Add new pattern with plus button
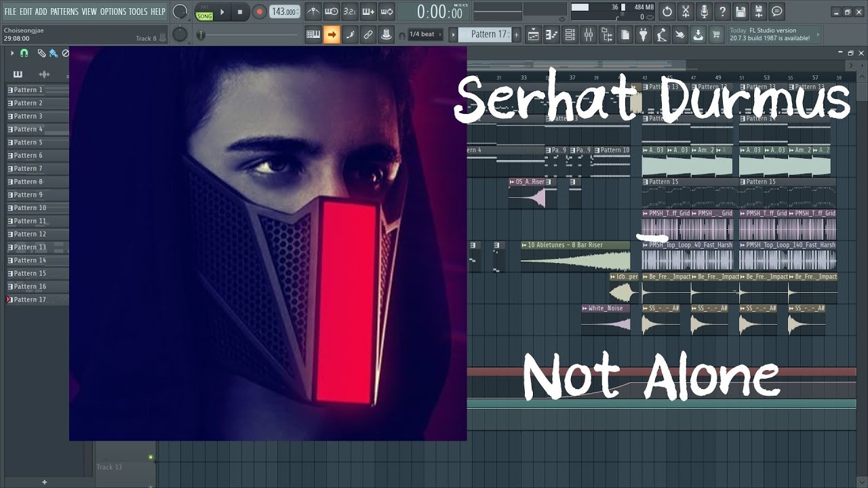This screenshot has height=488, width=868. tap(516, 35)
